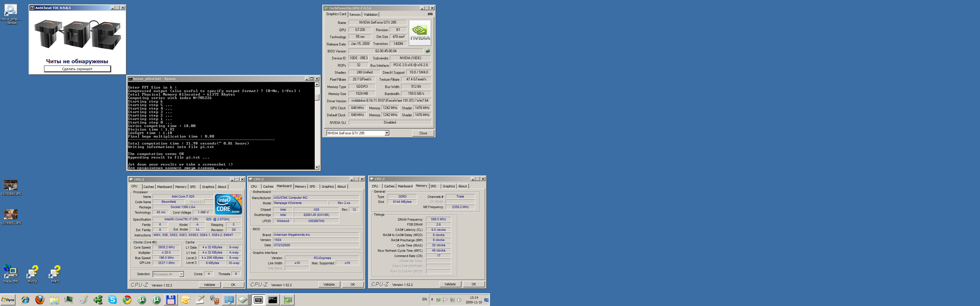Click the system monitor taskbar icon
Viewport: 980px width, 306px height.
[69, 300]
